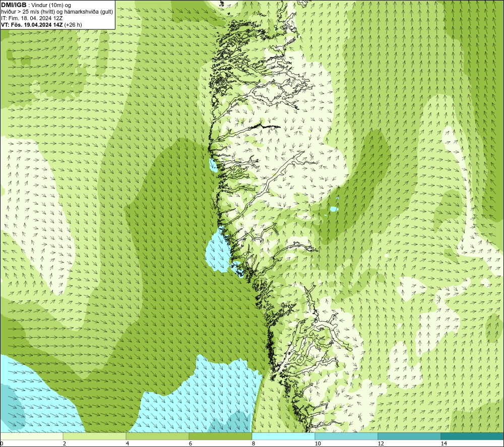Click the 4–6 m/s green legend swatch
The image size is (504, 447).
click(x=157, y=436)
